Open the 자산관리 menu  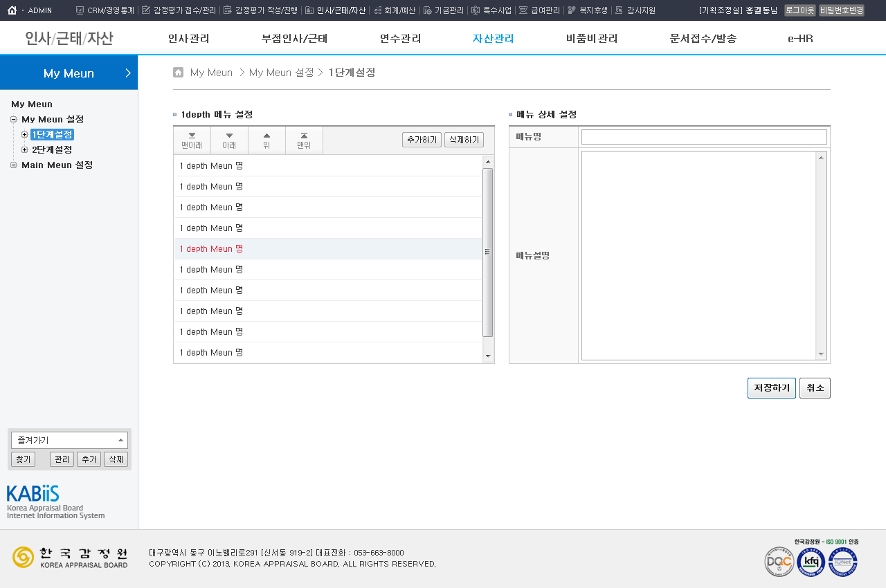pyautogui.click(x=493, y=39)
